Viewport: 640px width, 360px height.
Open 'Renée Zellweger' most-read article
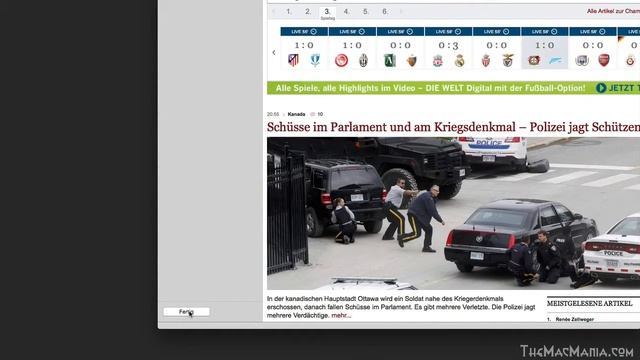(x=574, y=319)
